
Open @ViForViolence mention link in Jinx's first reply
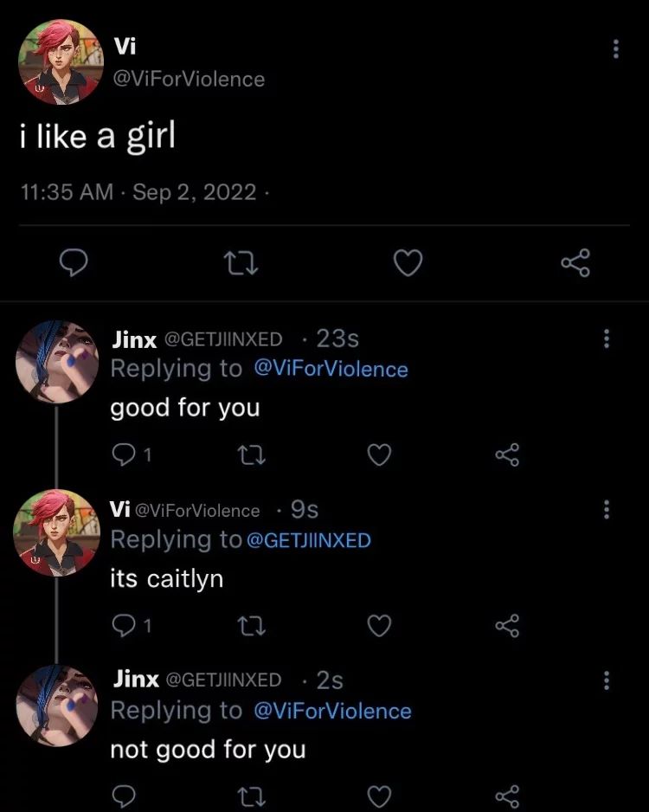(x=330, y=369)
